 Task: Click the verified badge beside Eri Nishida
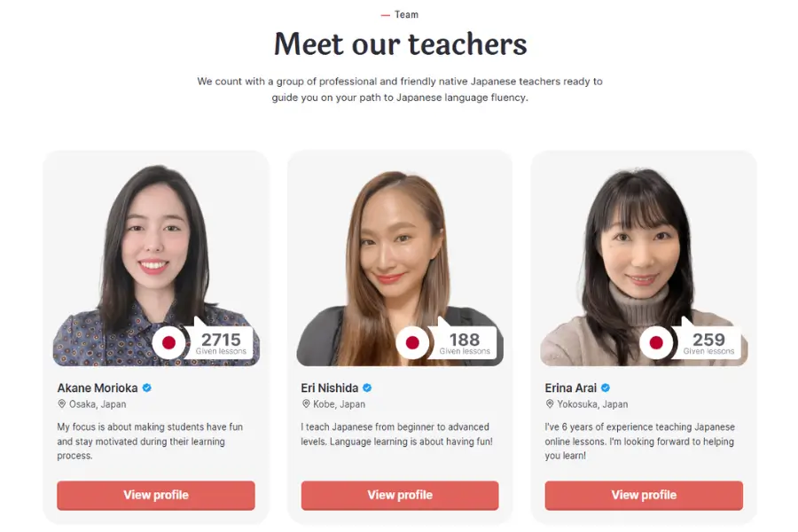tap(367, 388)
